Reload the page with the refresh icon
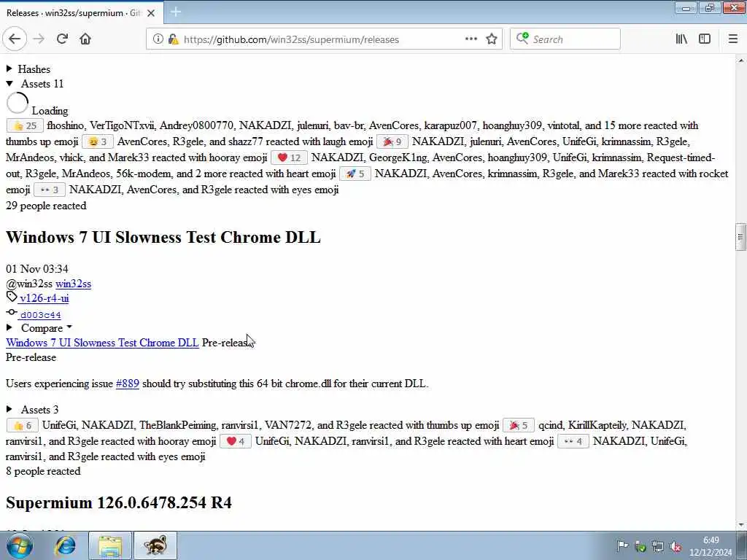This screenshot has height=560, width=747. [x=62, y=39]
